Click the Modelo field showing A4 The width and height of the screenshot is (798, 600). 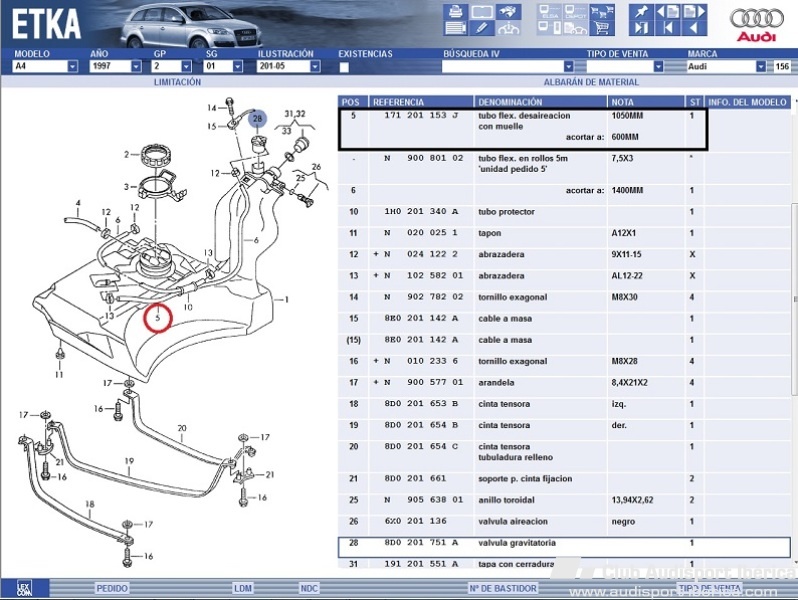(x=40, y=66)
